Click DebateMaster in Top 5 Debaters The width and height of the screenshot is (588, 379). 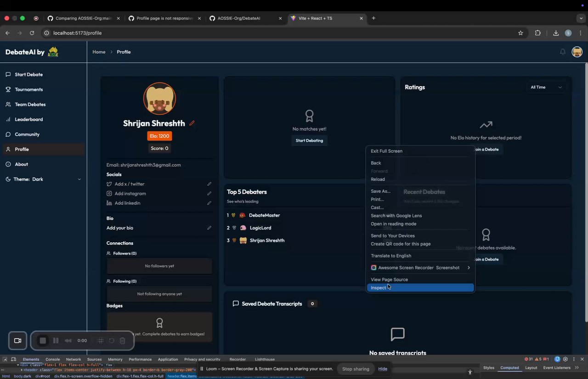click(x=264, y=215)
